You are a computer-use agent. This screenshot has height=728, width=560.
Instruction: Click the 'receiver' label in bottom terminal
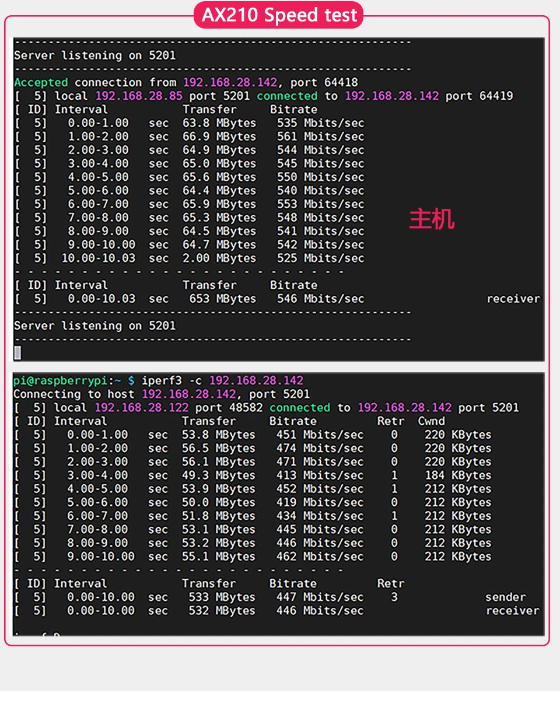pos(513,611)
